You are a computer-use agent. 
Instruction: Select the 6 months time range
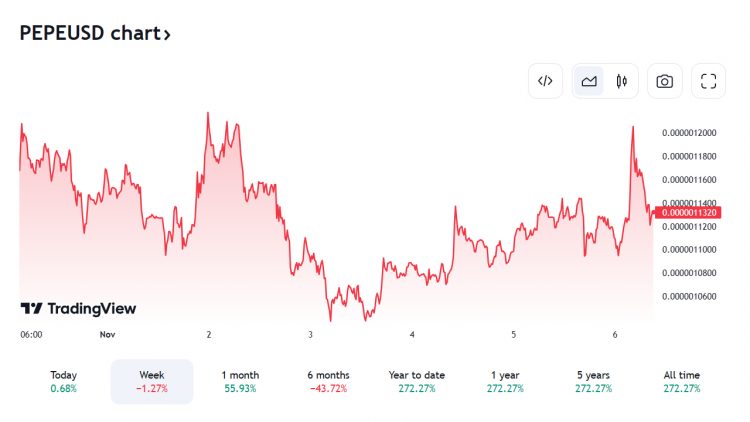click(329, 381)
